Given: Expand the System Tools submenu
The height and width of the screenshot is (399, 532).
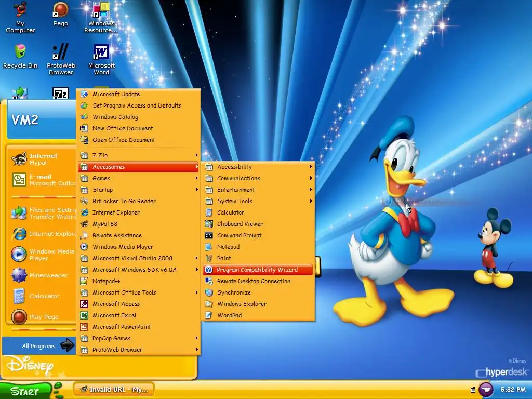Looking at the screenshot, I should (x=258, y=201).
